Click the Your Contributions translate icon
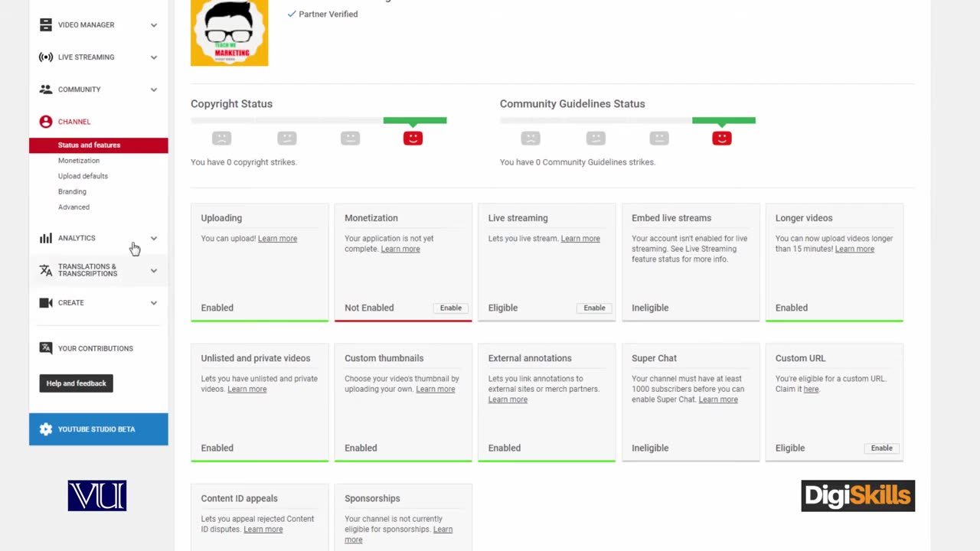Viewport: 980px width, 551px height. pyautogui.click(x=46, y=348)
